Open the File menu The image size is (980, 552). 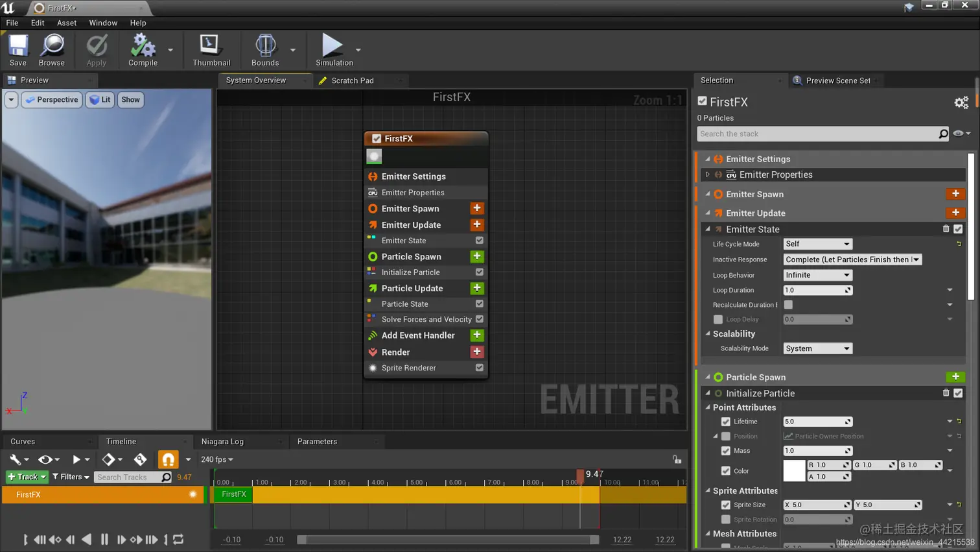pyautogui.click(x=12, y=23)
